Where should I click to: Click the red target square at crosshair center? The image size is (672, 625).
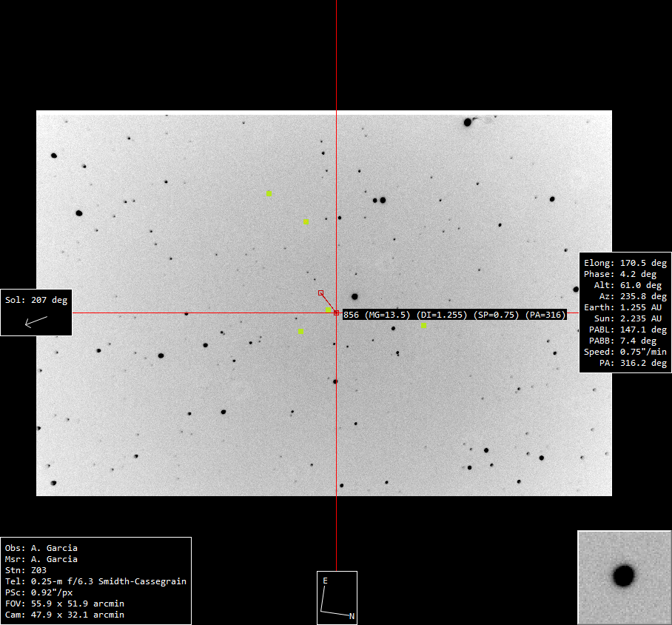(x=337, y=314)
